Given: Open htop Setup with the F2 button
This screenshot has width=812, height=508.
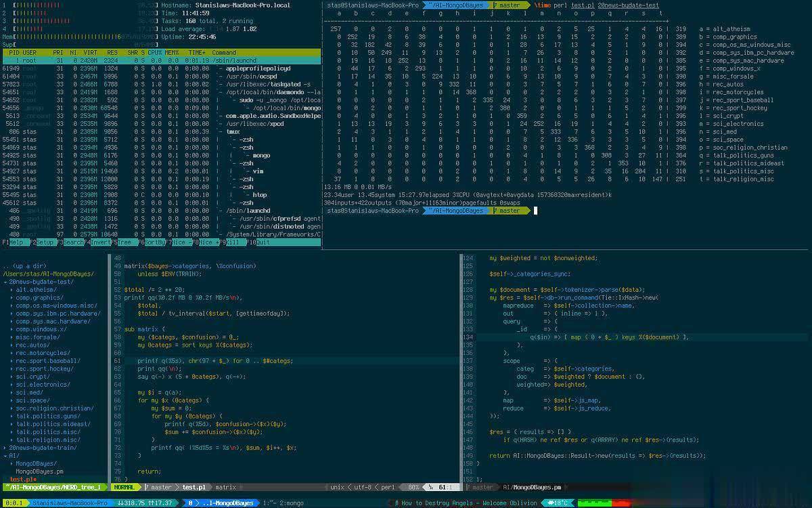Looking at the screenshot, I should (45, 242).
